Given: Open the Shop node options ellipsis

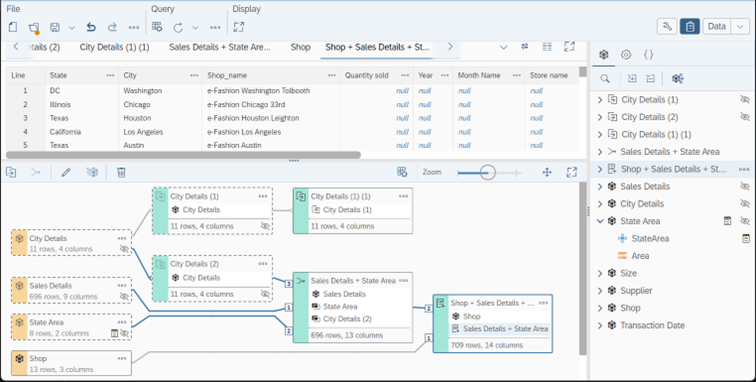Looking at the screenshot, I should pos(122,358).
